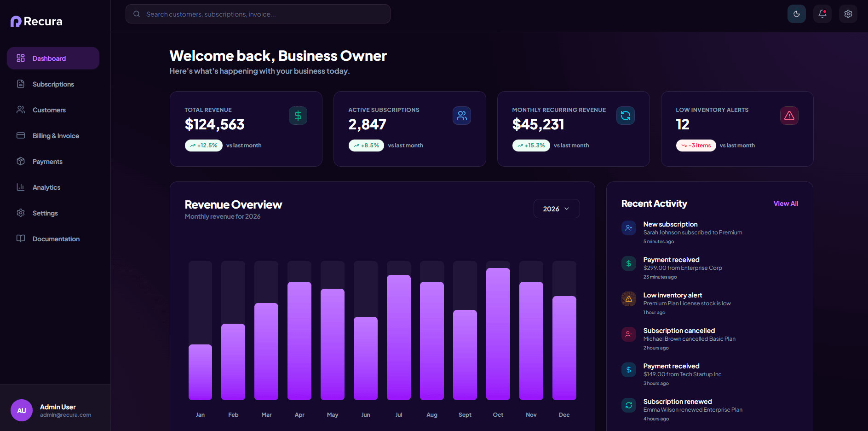
Task: Click the Total Revenue dollar icon
Action: [298, 116]
